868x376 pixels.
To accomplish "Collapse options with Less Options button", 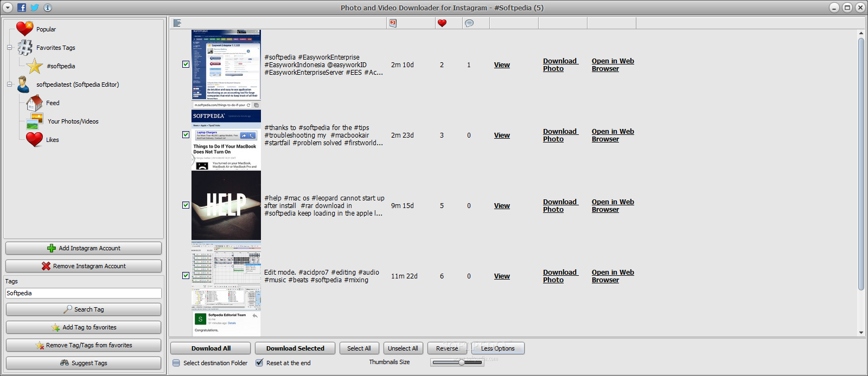I will pyautogui.click(x=497, y=348).
